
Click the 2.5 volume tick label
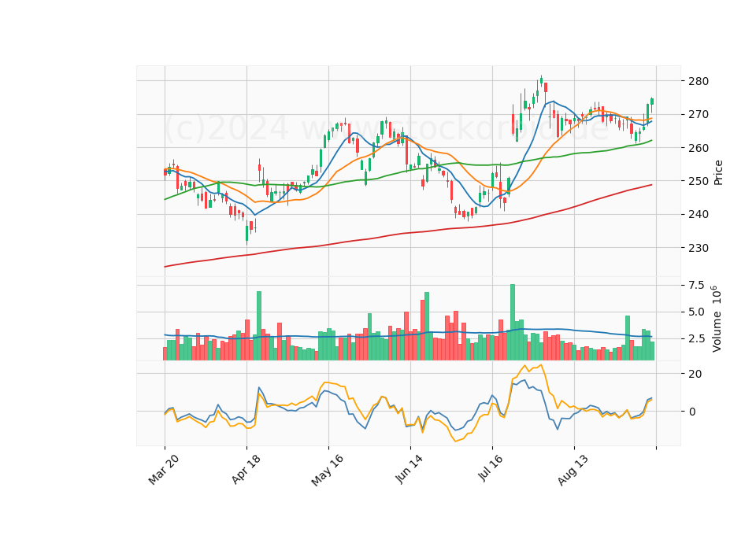(696, 338)
